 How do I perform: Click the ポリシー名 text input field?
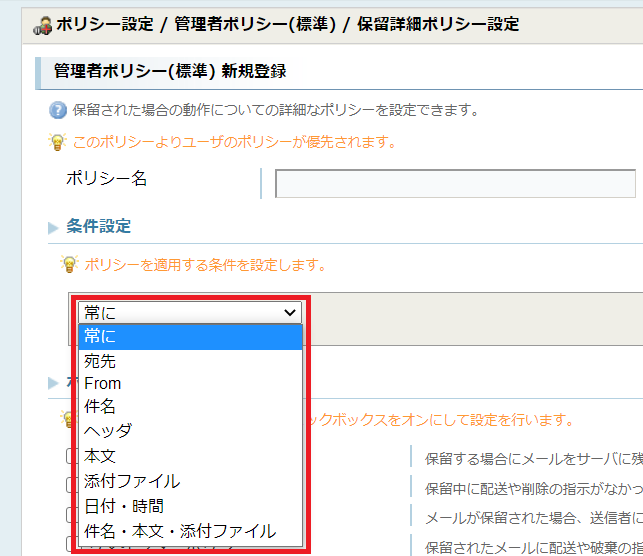click(x=455, y=184)
